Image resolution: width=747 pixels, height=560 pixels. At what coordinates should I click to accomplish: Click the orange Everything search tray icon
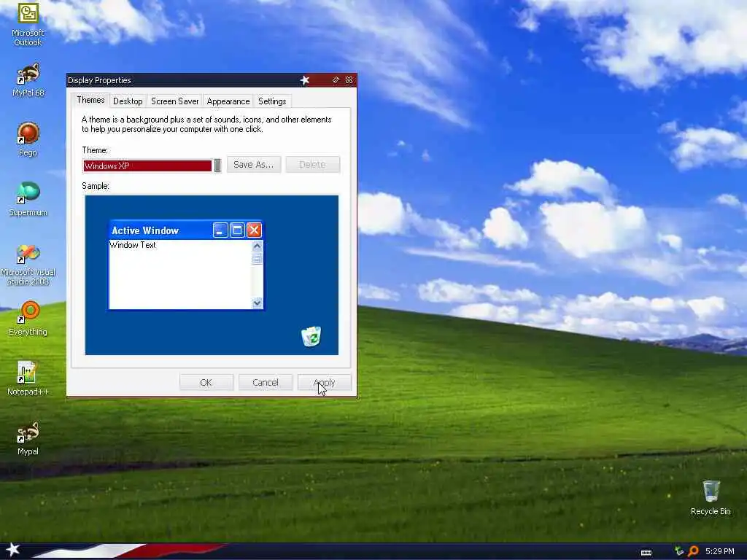click(x=693, y=551)
